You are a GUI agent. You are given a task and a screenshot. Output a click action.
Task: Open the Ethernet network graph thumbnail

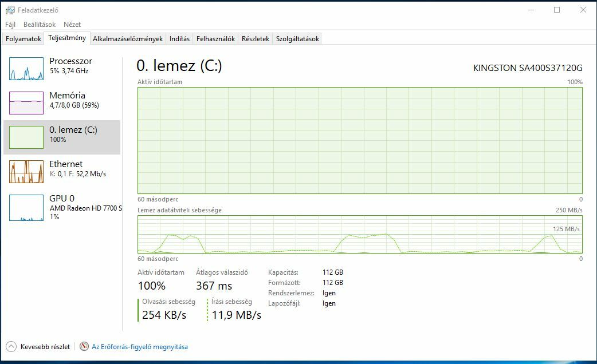coord(26,172)
